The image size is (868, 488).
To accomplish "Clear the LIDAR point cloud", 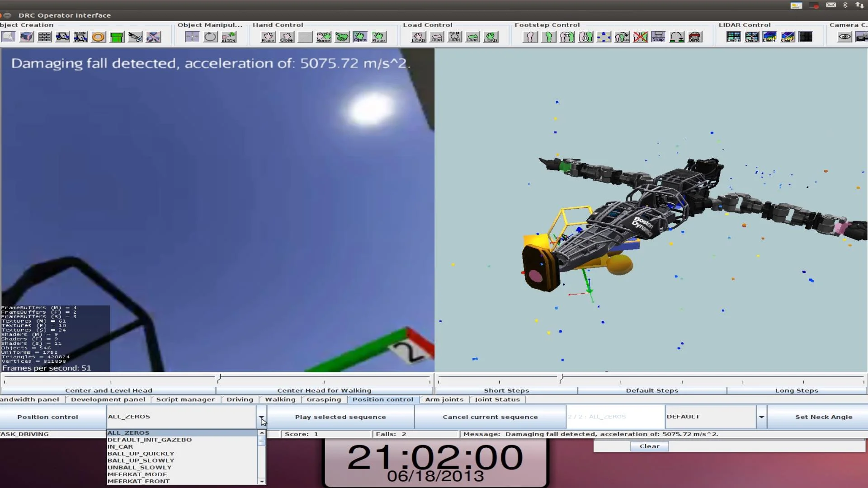I will (x=752, y=37).
